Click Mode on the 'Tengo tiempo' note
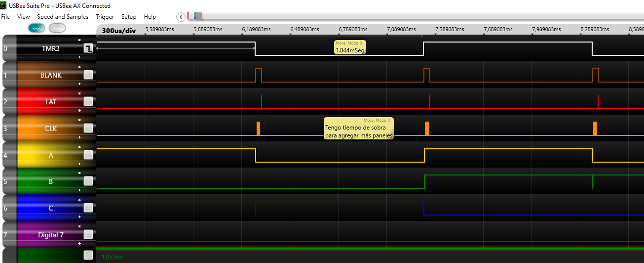This screenshot has height=263, width=644. pyautogui.click(x=380, y=120)
